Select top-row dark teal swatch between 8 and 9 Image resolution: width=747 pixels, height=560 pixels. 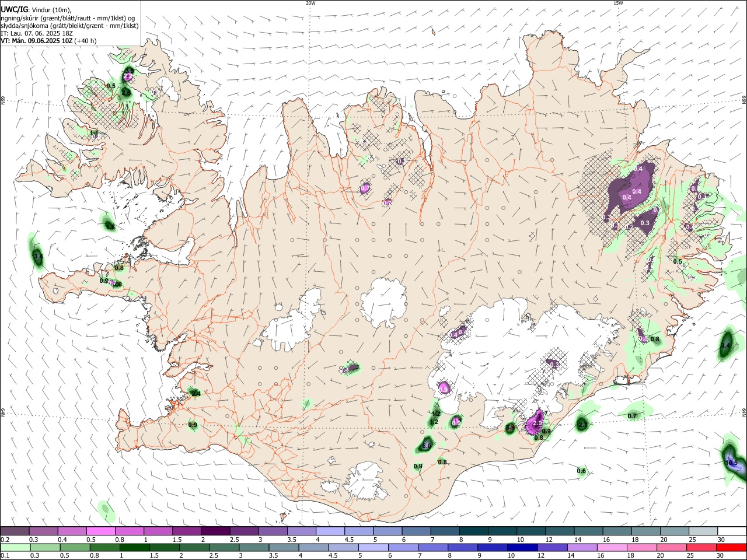[x=473, y=531]
